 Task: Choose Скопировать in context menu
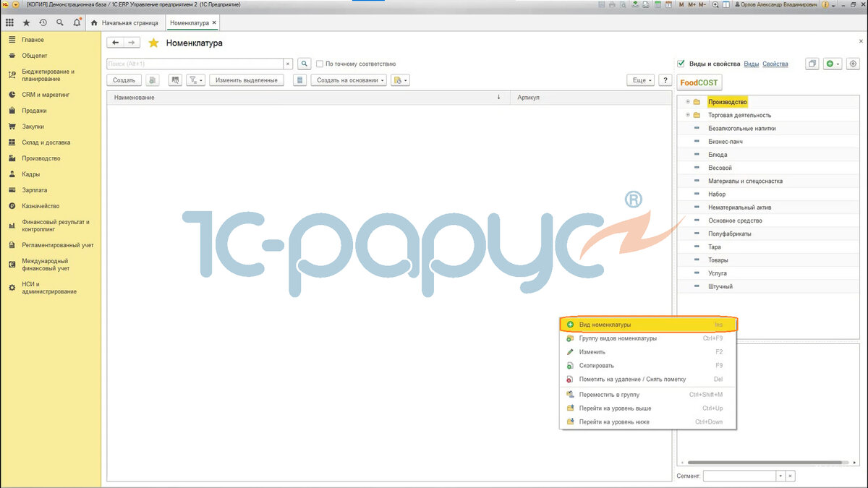coord(648,366)
